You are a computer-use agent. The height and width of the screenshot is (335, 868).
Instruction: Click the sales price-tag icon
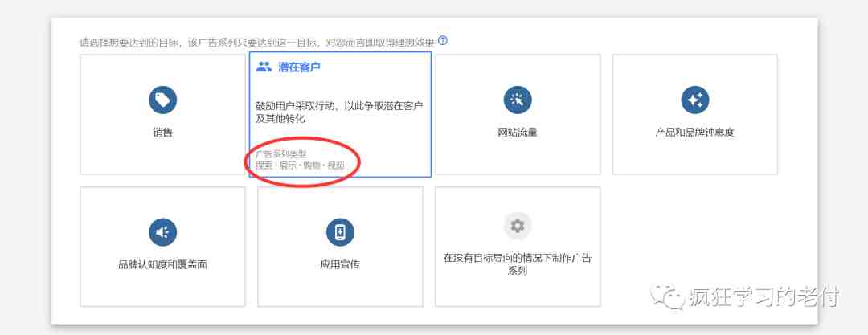pos(162,100)
